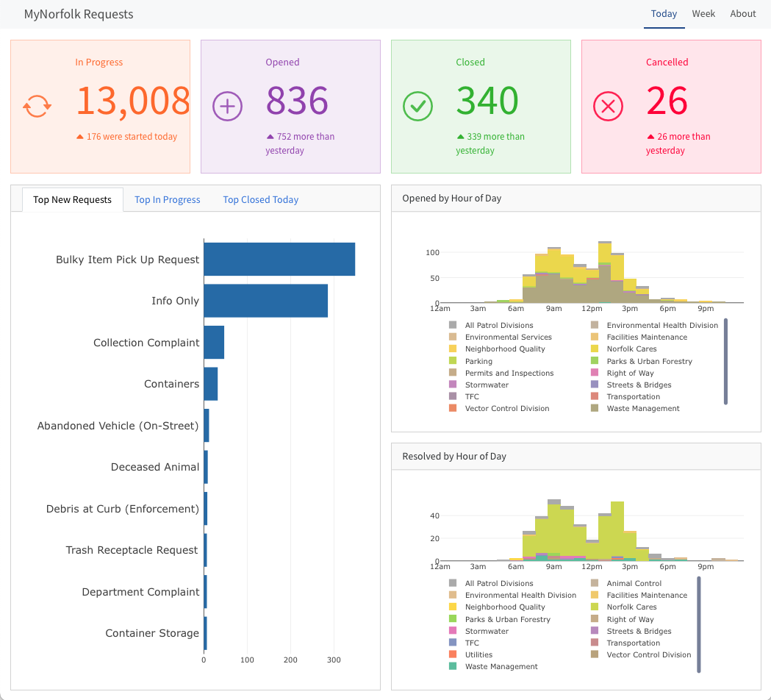Select the Top In Progress tab
Image resolution: width=771 pixels, height=700 pixels.
click(168, 200)
